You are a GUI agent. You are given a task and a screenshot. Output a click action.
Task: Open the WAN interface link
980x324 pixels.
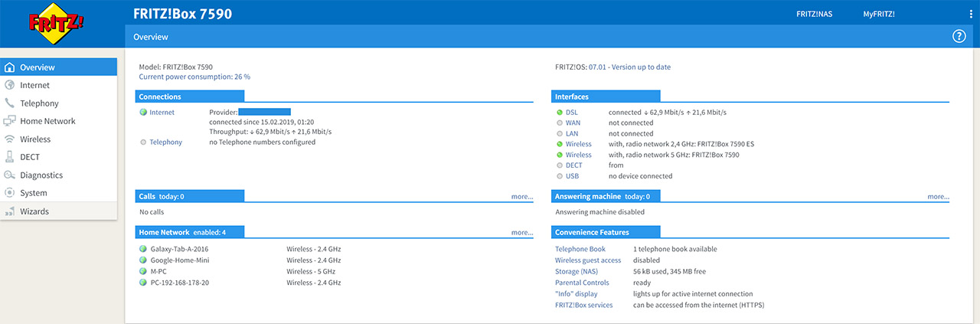click(573, 123)
